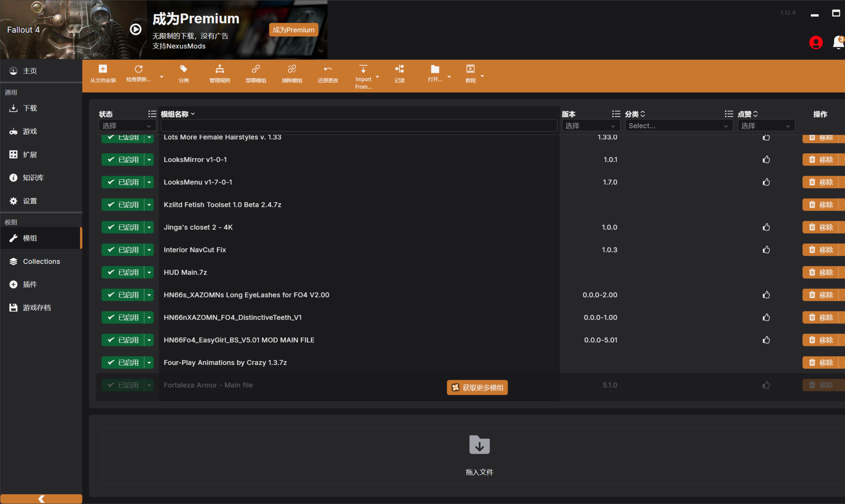Open Collections in sidebar

click(41, 261)
